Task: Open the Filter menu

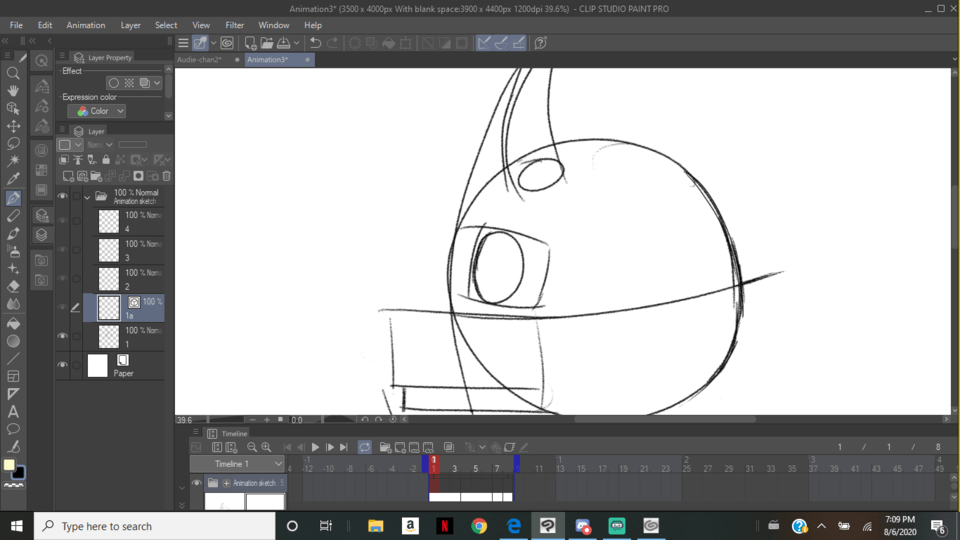Action: pos(234,25)
